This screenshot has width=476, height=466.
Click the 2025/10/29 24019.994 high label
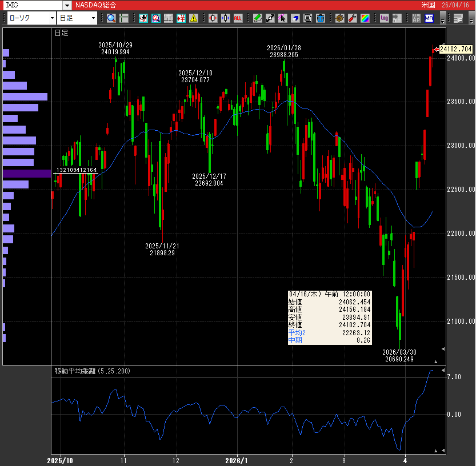115,49
